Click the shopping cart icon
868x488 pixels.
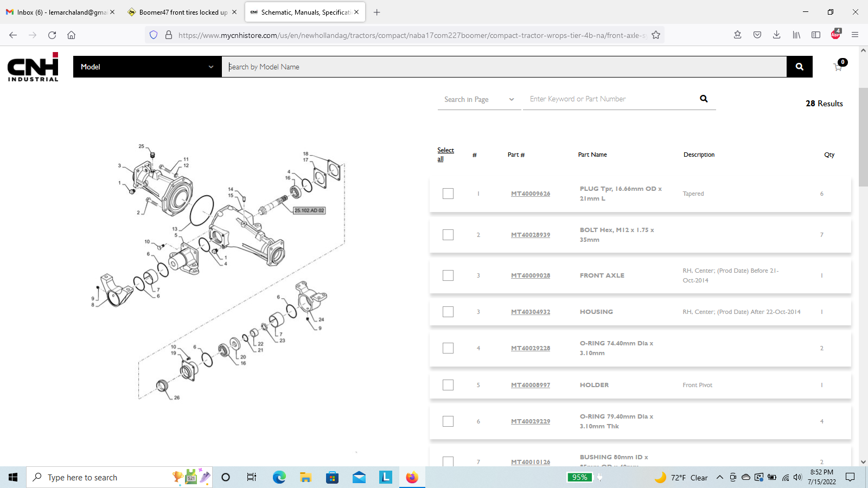pyautogui.click(x=838, y=67)
